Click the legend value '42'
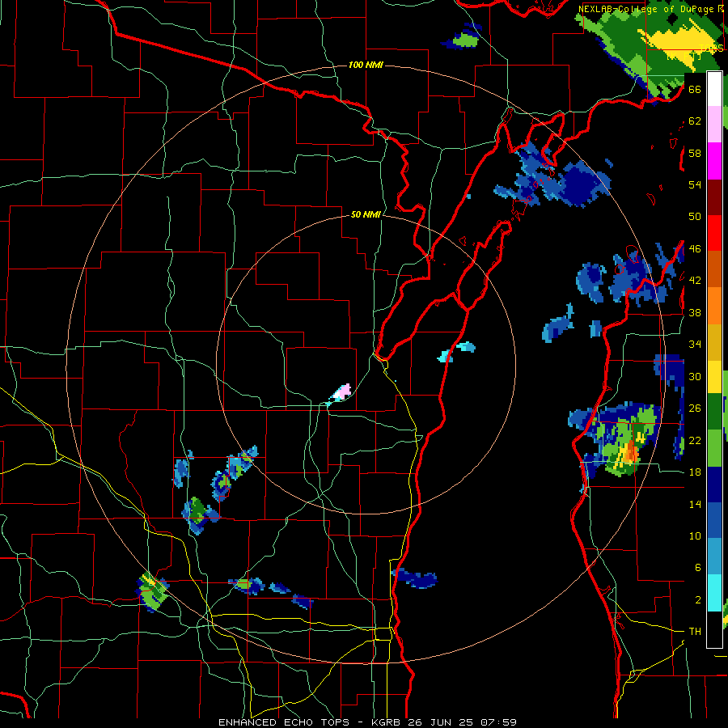The image size is (728, 728). coord(695,280)
